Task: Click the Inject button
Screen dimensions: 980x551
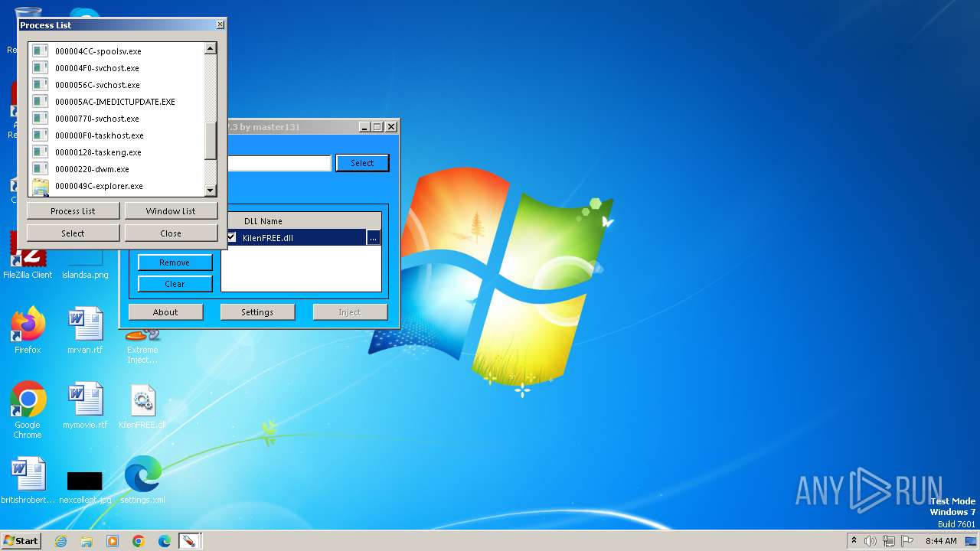Action: click(349, 312)
